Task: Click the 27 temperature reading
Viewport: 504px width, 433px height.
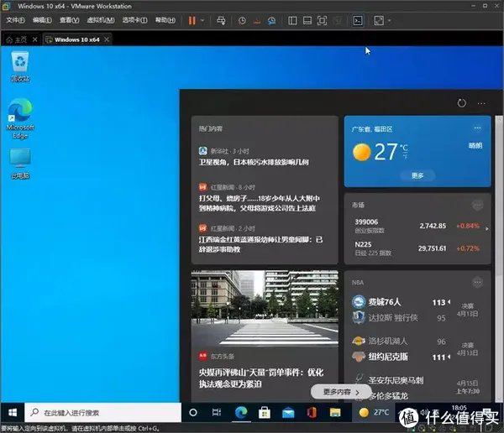Action: click(x=386, y=152)
